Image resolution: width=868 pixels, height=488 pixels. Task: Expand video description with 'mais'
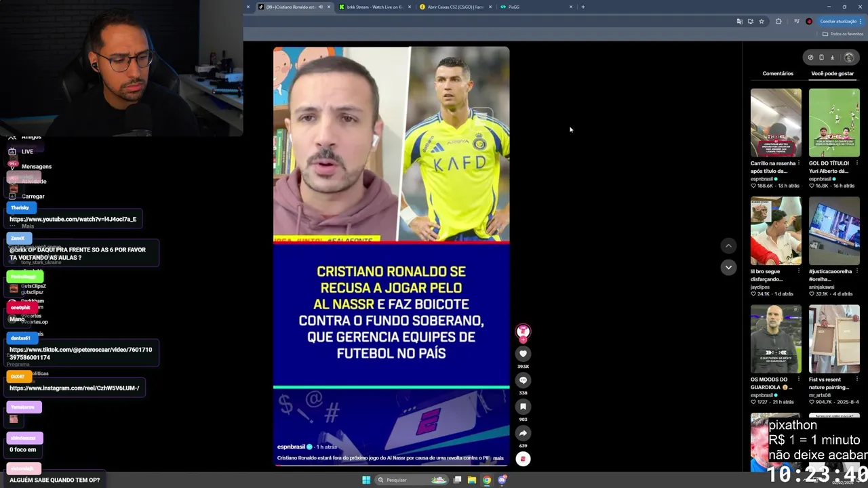tap(498, 458)
